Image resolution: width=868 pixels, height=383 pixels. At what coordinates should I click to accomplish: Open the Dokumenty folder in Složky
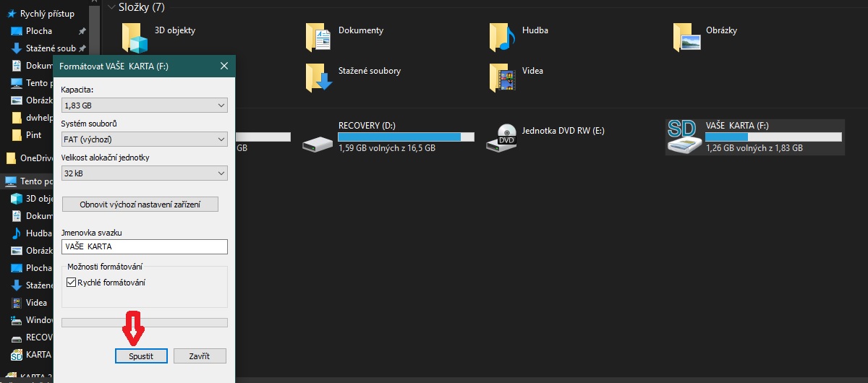(345, 36)
